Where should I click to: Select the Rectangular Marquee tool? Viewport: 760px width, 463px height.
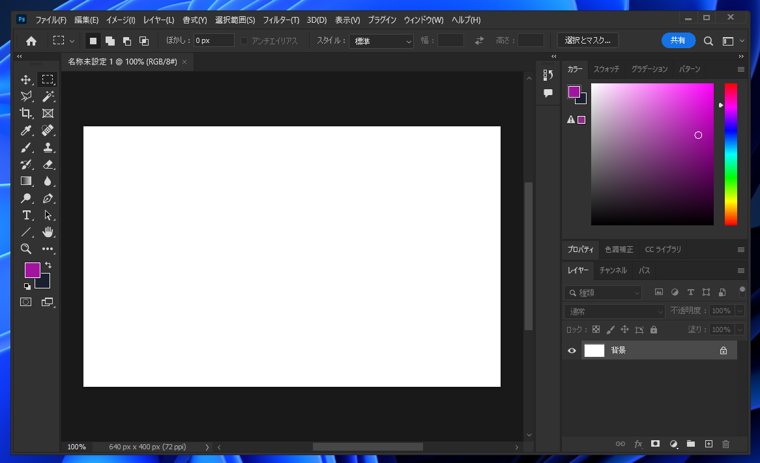click(48, 80)
